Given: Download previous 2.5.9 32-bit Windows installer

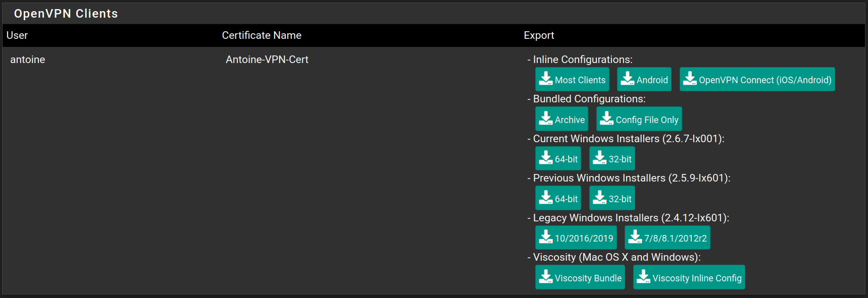Looking at the screenshot, I should tap(612, 198).
